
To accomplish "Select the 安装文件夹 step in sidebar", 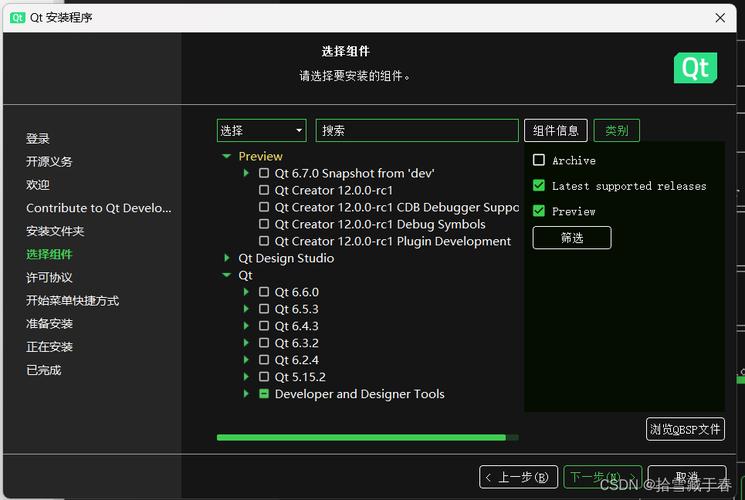I will pyautogui.click(x=55, y=231).
